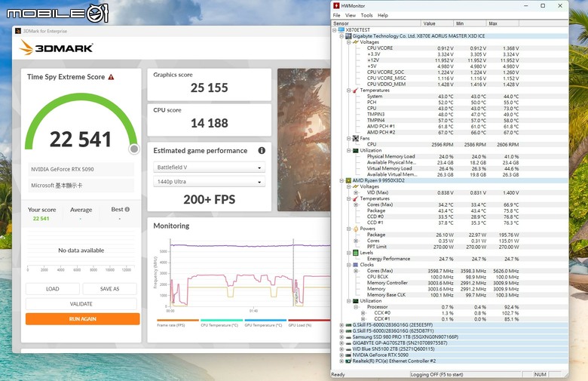Click the motherboard Temperatures thermometer icon
This screenshot has width=588, height=381.
point(356,90)
